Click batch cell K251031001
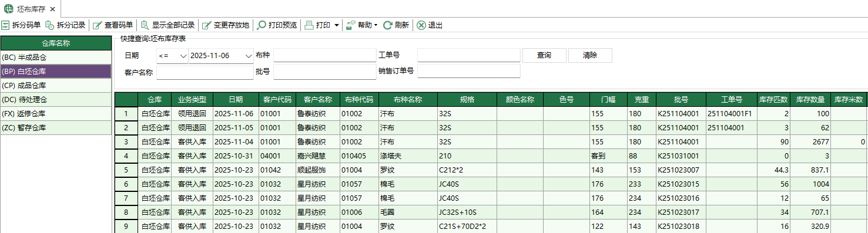 (681, 156)
